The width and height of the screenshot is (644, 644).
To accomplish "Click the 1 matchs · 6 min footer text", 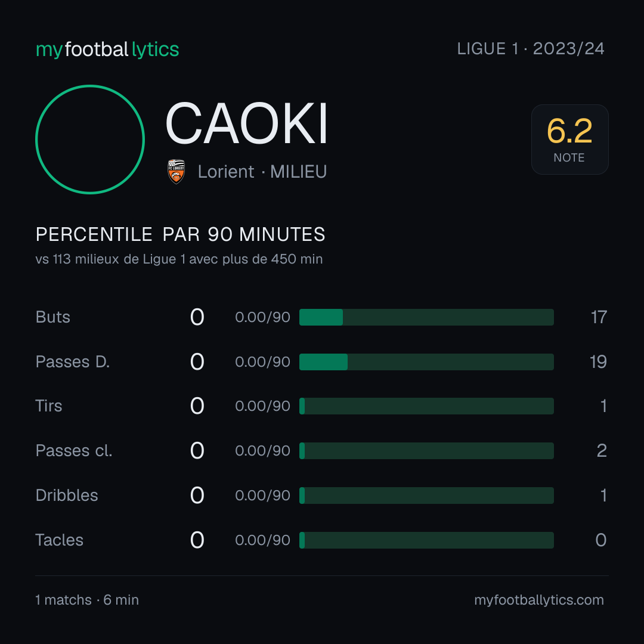I will click(87, 600).
